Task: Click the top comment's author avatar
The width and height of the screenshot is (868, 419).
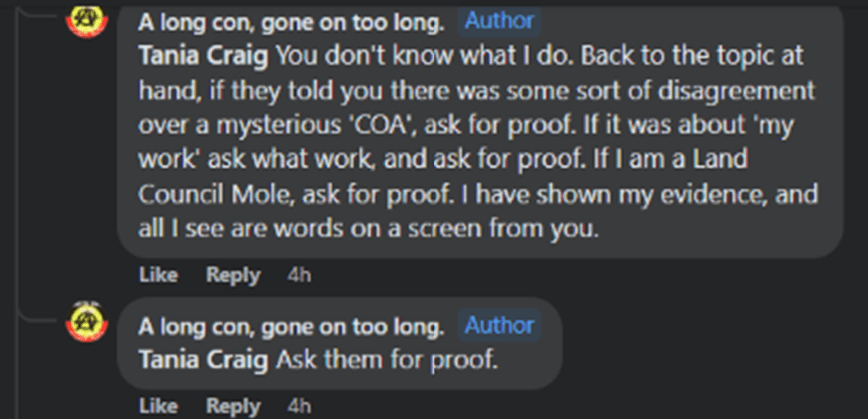Action: tap(87, 18)
